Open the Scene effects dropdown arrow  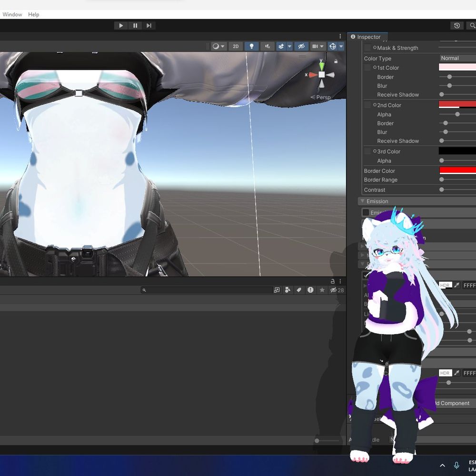click(289, 46)
